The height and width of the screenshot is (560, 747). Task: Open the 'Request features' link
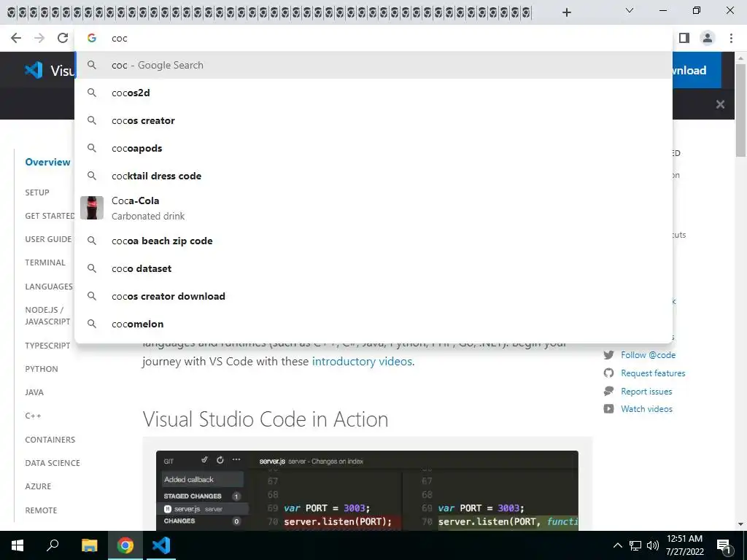click(653, 373)
